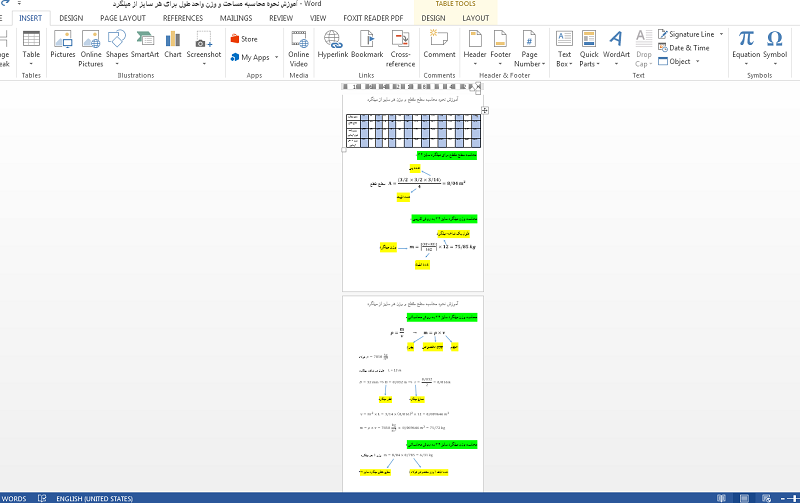Click inside the table on page one
Screen dimensions: 800x503
tap(413, 131)
